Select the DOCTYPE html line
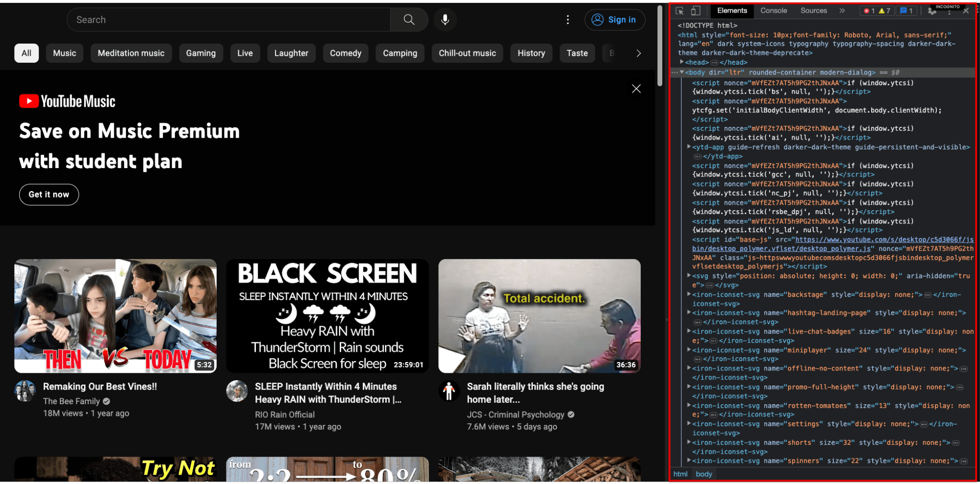This screenshot has width=980, height=484. click(707, 25)
